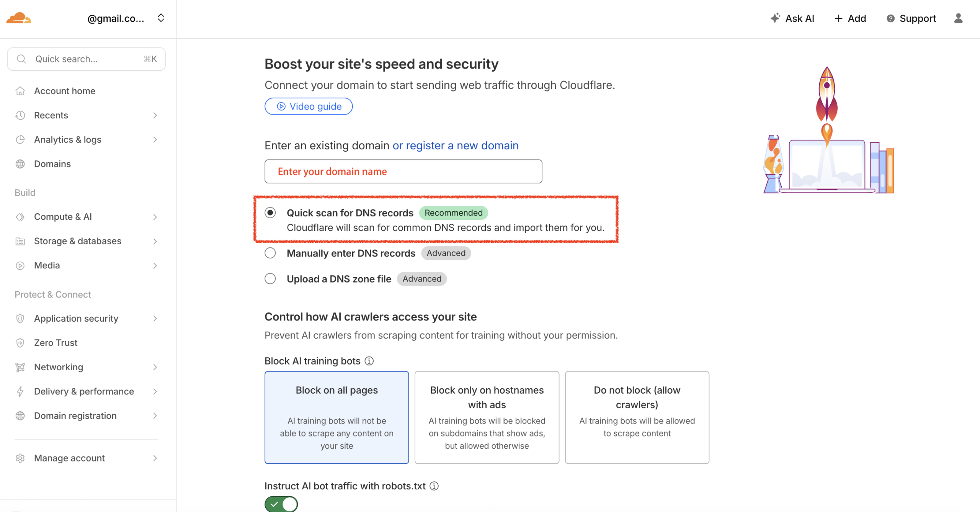This screenshot has width=980, height=512.
Task: Select the Block on all pages card
Action: [336, 417]
